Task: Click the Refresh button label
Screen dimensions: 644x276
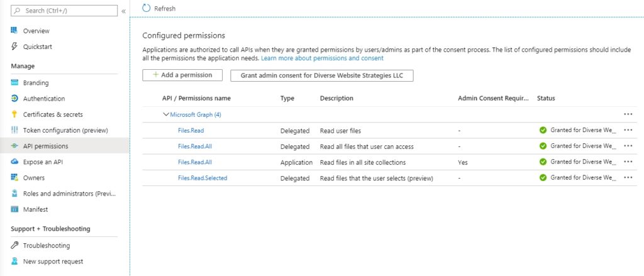Action: (x=165, y=8)
